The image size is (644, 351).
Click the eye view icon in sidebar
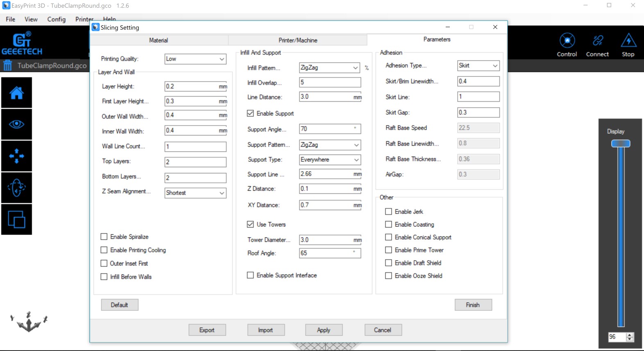16,124
